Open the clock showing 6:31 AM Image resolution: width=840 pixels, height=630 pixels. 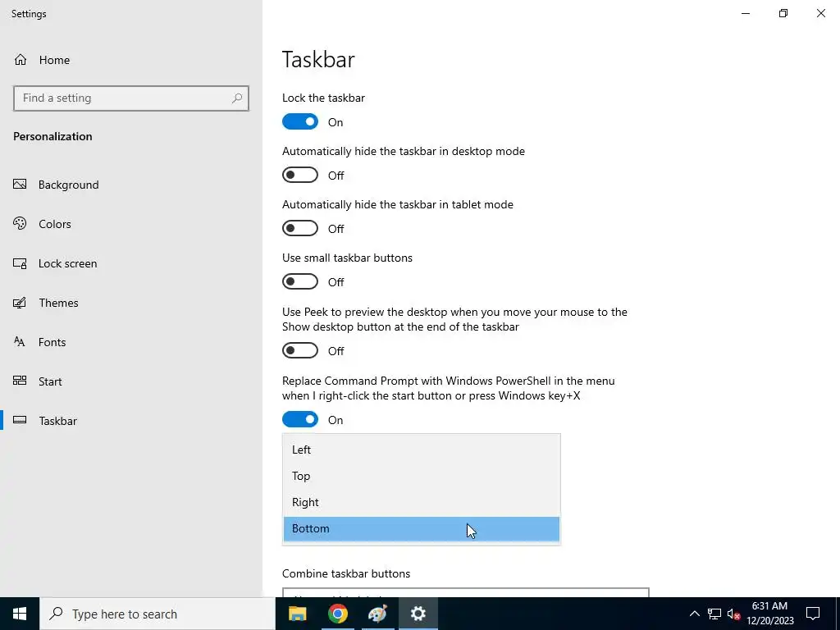(x=769, y=614)
